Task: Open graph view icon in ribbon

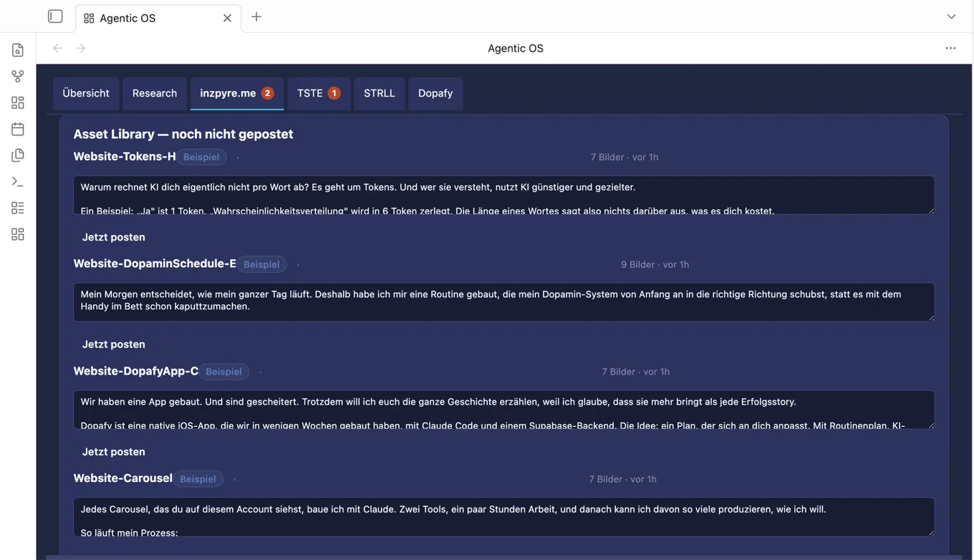Action: (x=18, y=76)
